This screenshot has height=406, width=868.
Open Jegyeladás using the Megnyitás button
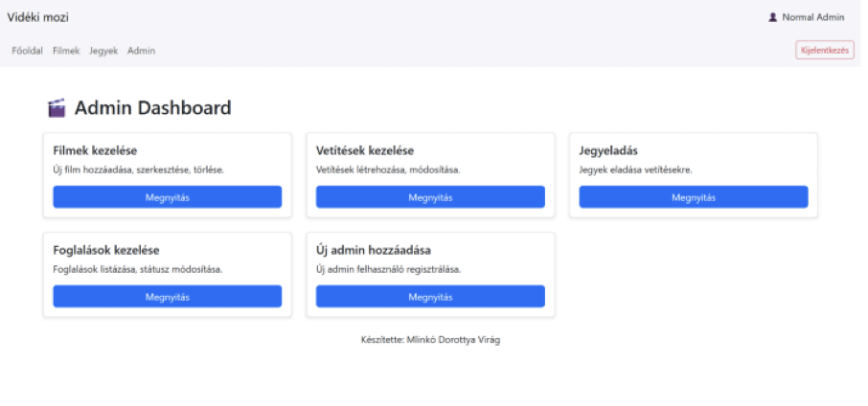tap(694, 197)
